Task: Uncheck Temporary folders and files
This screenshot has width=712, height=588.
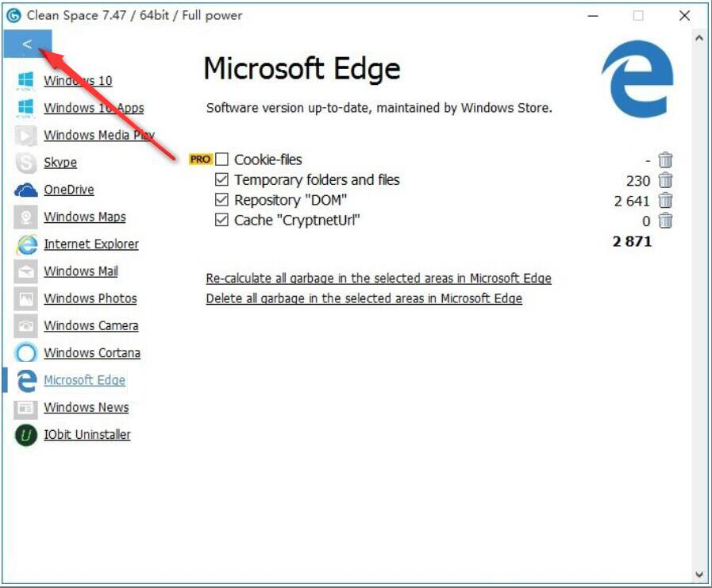Action: coord(221,180)
